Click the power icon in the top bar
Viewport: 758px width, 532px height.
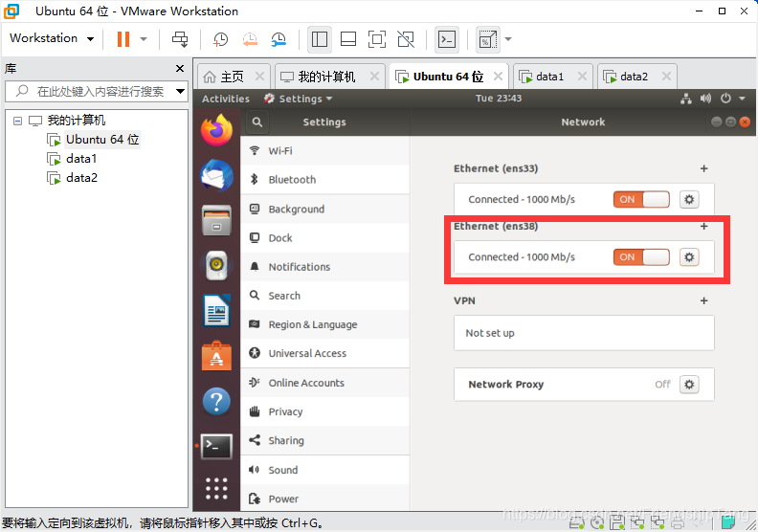pyautogui.click(x=725, y=99)
